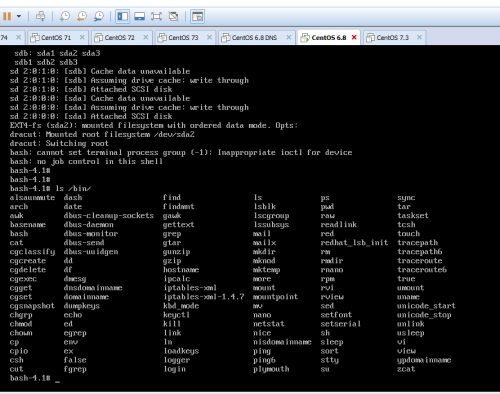
Task: Open the power options dropdown arrow
Action: (19, 16)
